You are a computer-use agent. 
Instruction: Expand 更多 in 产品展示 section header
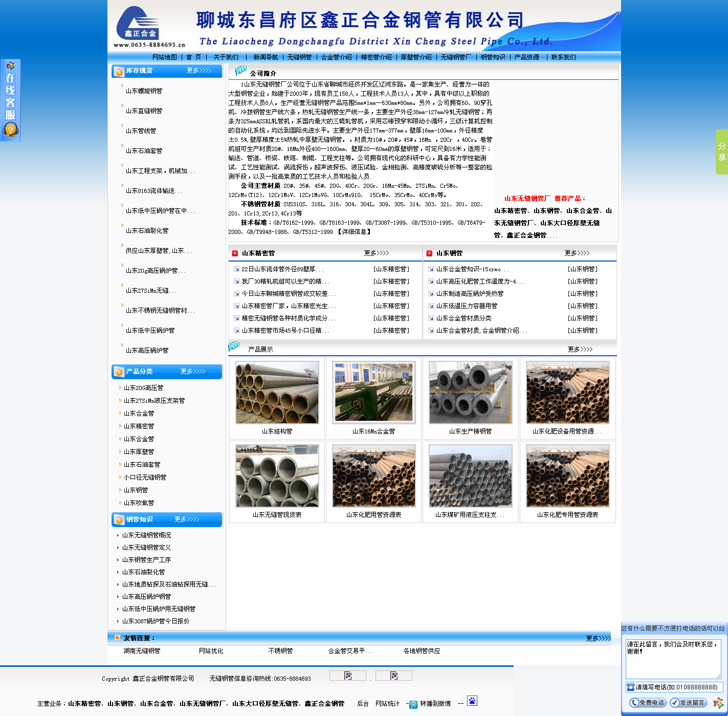coord(580,350)
